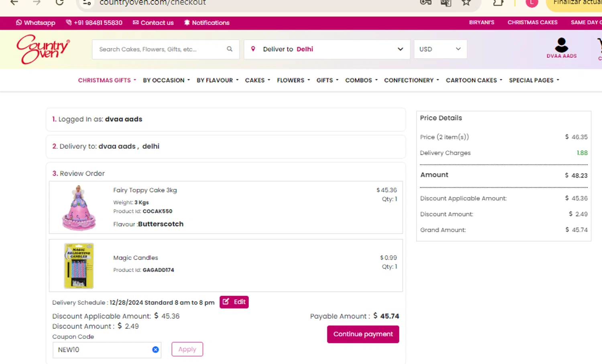This screenshot has width=602, height=364.
Task: Expand the CHRISTMAS GIFTS menu
Action: (107, 80)
